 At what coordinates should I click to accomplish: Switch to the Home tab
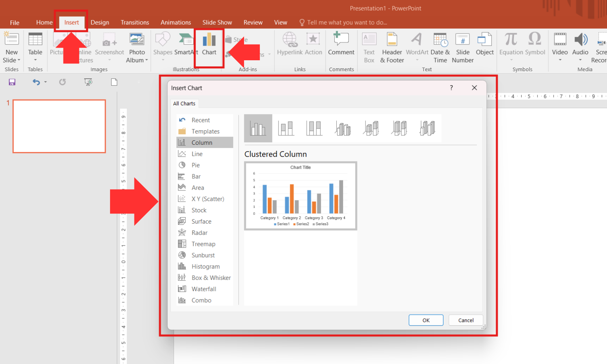click(x=44, y=23)
